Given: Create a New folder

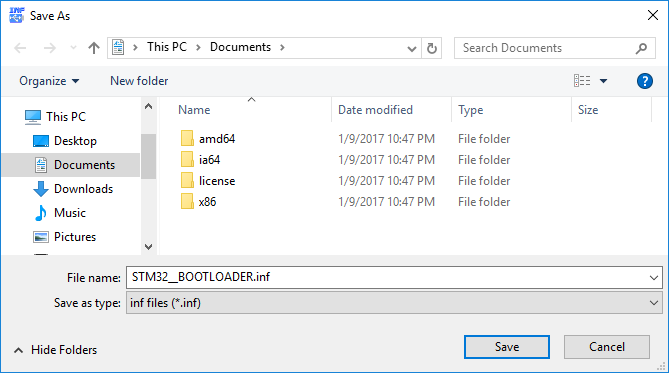Looking at the screenshot, I should [x=139, y=81].
